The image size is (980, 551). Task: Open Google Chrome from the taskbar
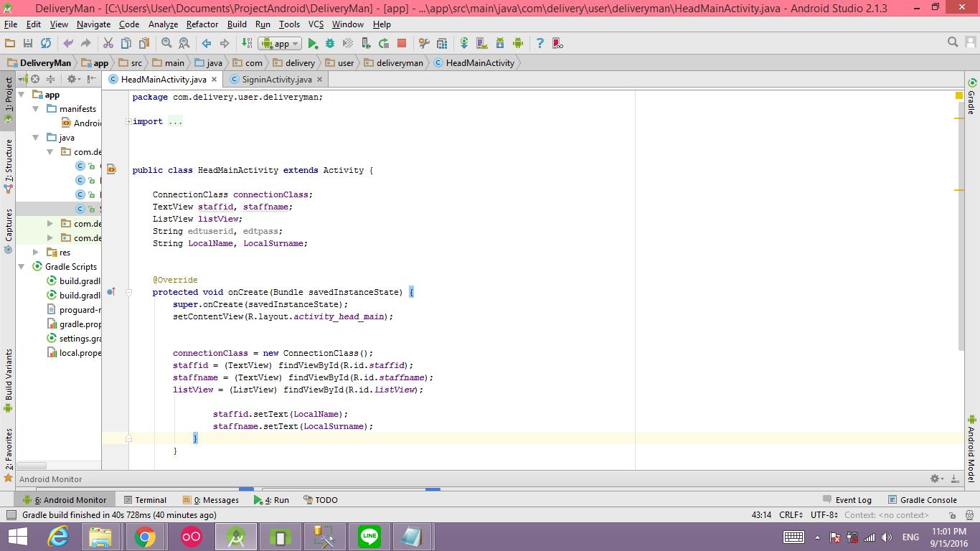point(145,537)
